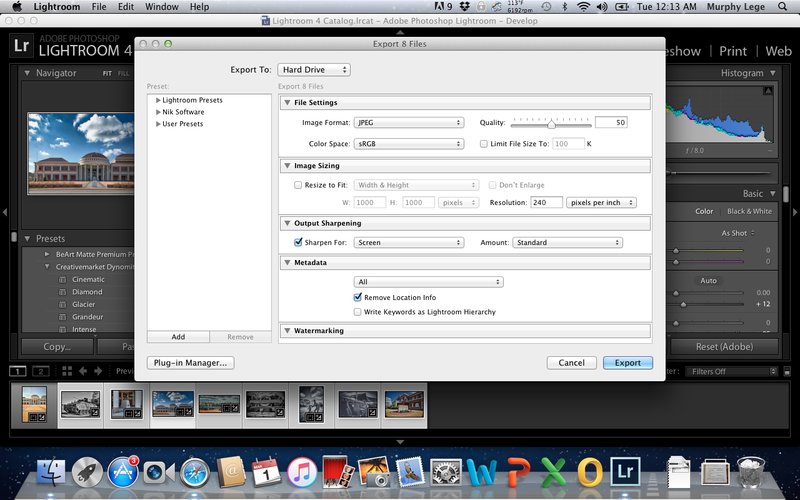
Task: Switch to the Print module
Action: (733, 51)
